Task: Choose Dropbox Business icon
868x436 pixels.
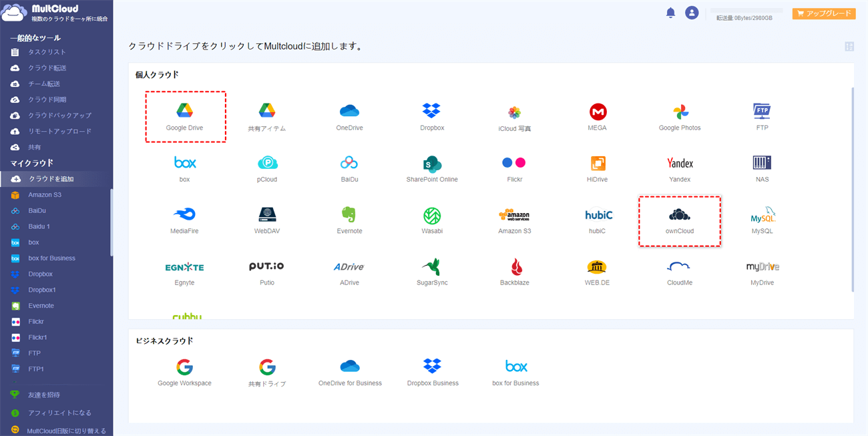Action: pos(433,373)
